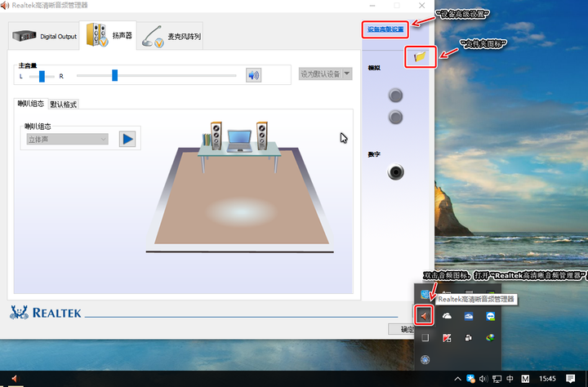Select the lower analog jack circle

point(395,118)
